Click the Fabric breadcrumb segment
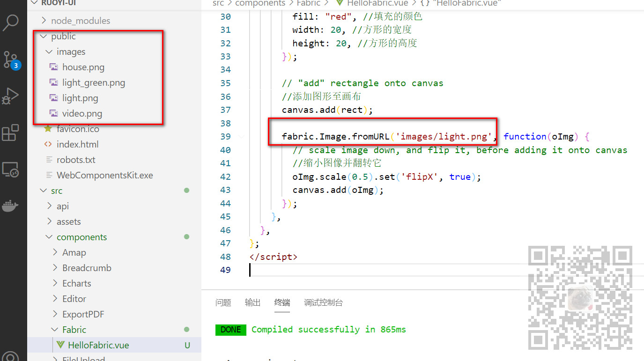The image size is (644, 361). click(x=309, y=3)
